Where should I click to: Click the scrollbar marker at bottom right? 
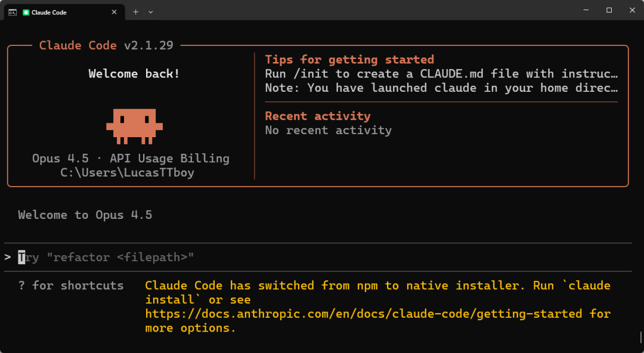tap(640, 337)
